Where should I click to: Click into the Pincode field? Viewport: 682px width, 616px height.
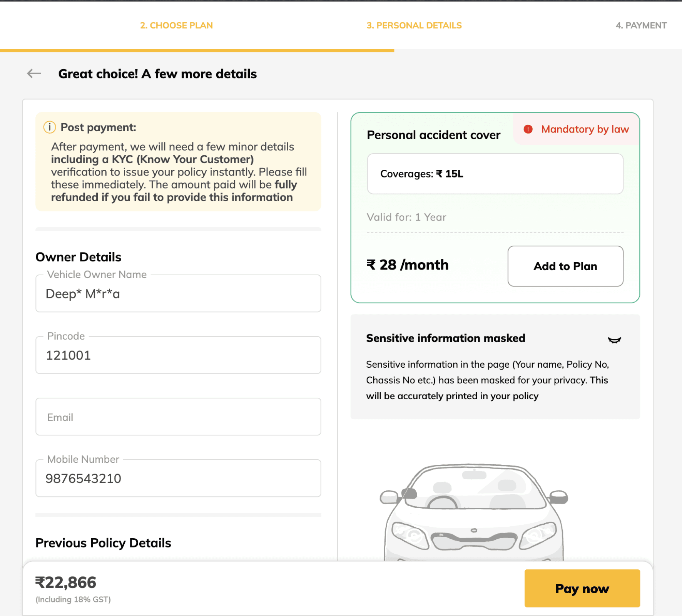tap(178, 355)
